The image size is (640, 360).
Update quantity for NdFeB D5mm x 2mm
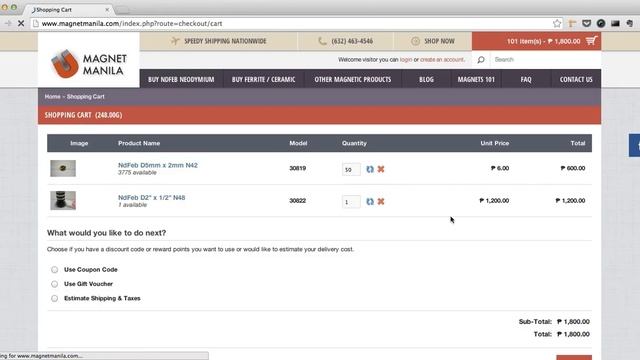(370, 169)
